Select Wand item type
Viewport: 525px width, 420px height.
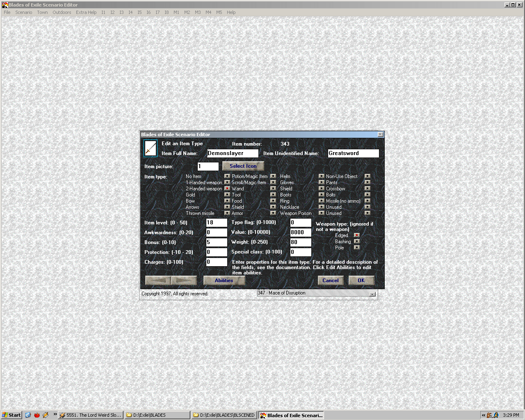click(x=273, y=189)
